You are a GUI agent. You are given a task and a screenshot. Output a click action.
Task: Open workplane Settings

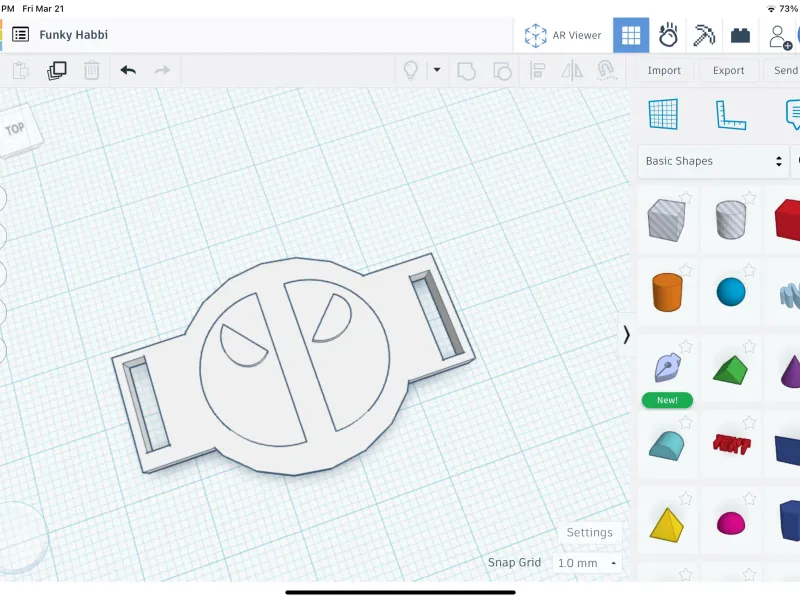coord(589,533)
